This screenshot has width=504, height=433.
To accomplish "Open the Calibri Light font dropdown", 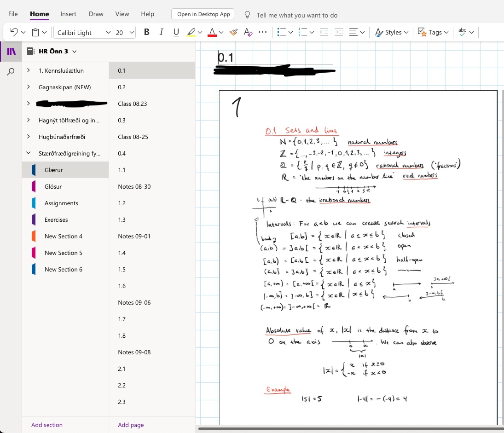I will pyautogui.click(x=83, y=32).
